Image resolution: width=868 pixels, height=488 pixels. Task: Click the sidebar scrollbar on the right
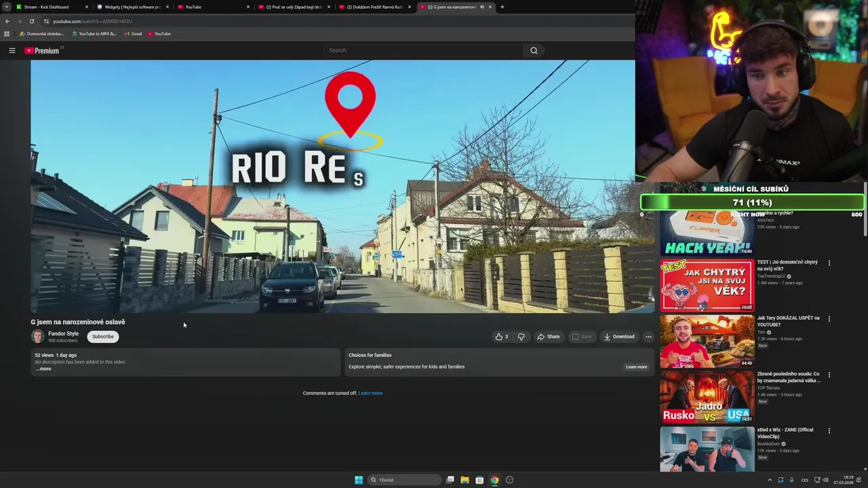[x=865, y=210]
